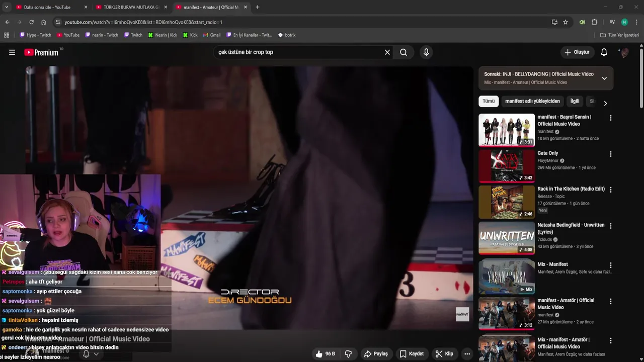Expand notification options chevron under video
644x362 pixels.
[x=96, y=354]
